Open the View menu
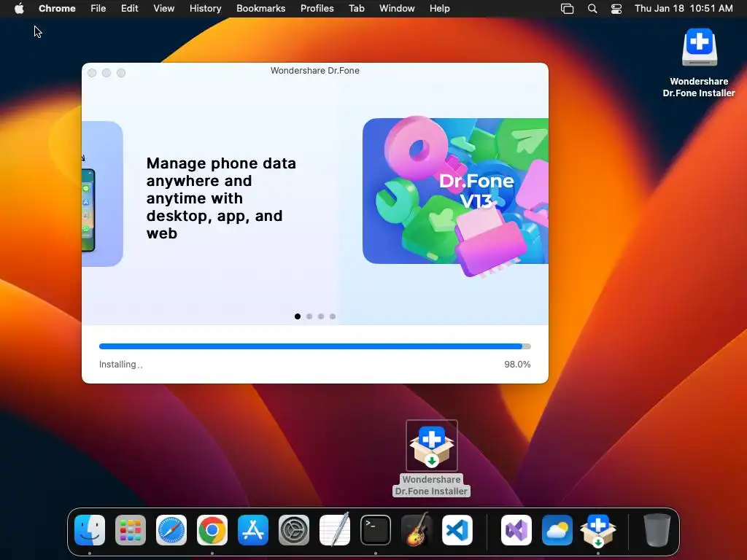Image resolution: width=747 pixels, height=560 pixels. click(163, 9)
